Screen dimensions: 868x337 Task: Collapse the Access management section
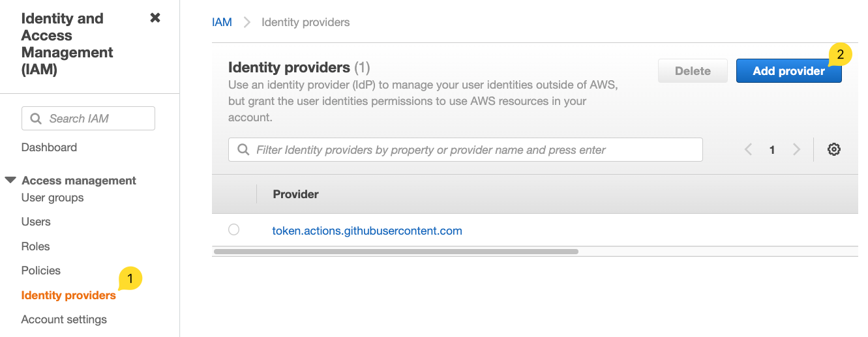tap(10, 180)
